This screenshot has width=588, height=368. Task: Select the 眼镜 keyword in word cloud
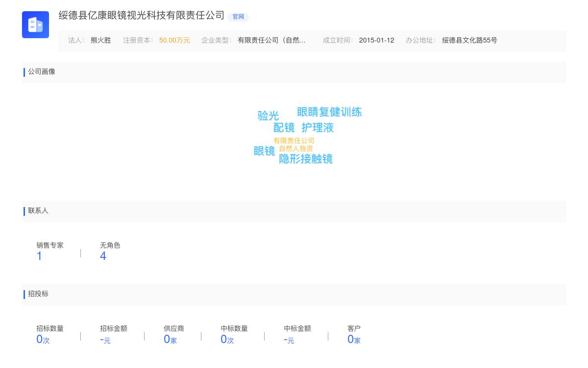click(x=264, y=151)
